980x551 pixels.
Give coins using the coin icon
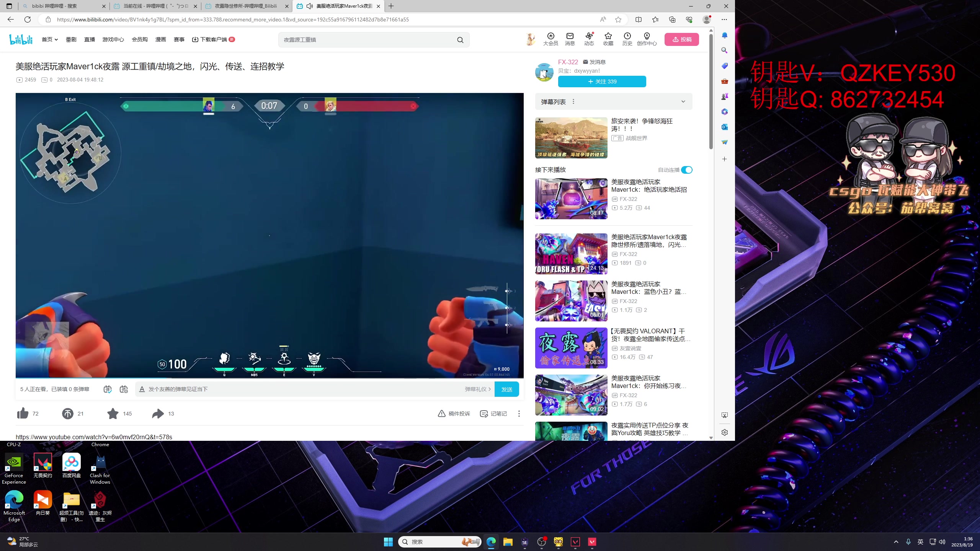click(68, 413)
